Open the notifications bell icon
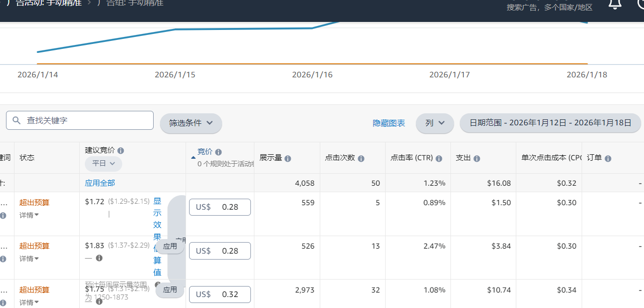644x308 pixels. pos(615,4)
